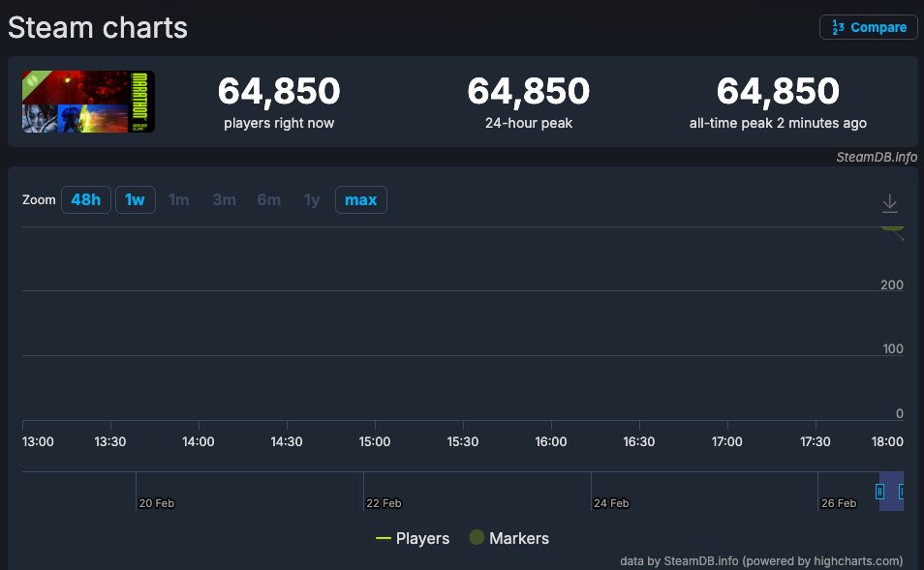The width and height of the screenshot is (924, 570).
Task: Grab the right navigator range handle
Action: point(901,491)
